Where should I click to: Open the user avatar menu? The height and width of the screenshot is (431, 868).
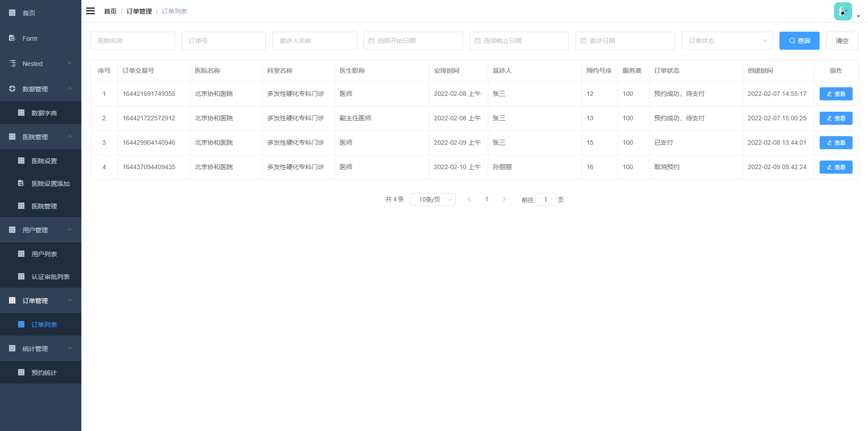click(843, 11)
